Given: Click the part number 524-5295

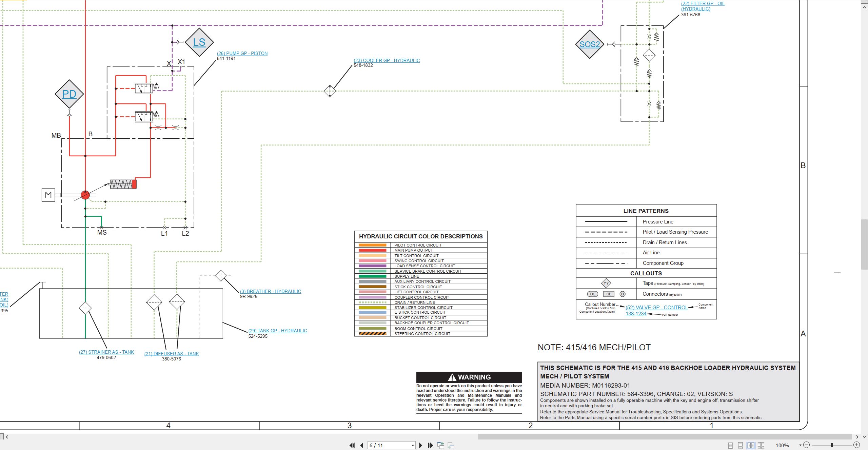Looking at the screenshot, I should tap(258, 336).
